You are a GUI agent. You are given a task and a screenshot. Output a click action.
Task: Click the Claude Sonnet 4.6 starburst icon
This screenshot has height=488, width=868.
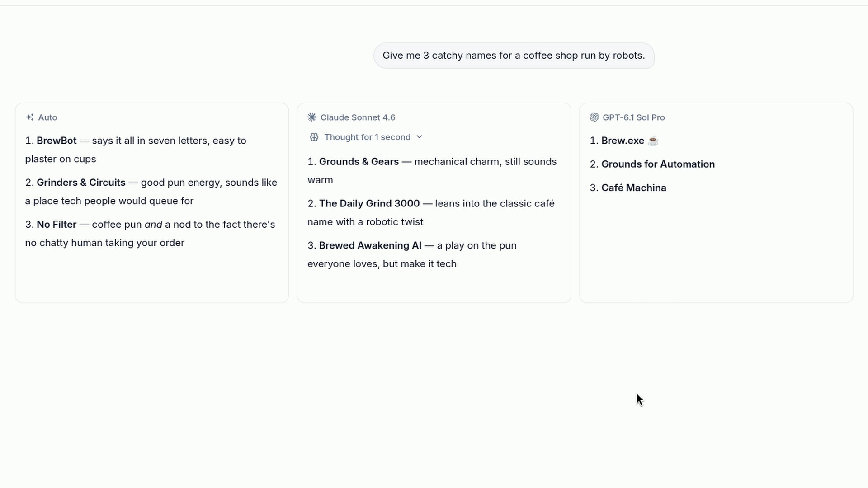(312, 117)
